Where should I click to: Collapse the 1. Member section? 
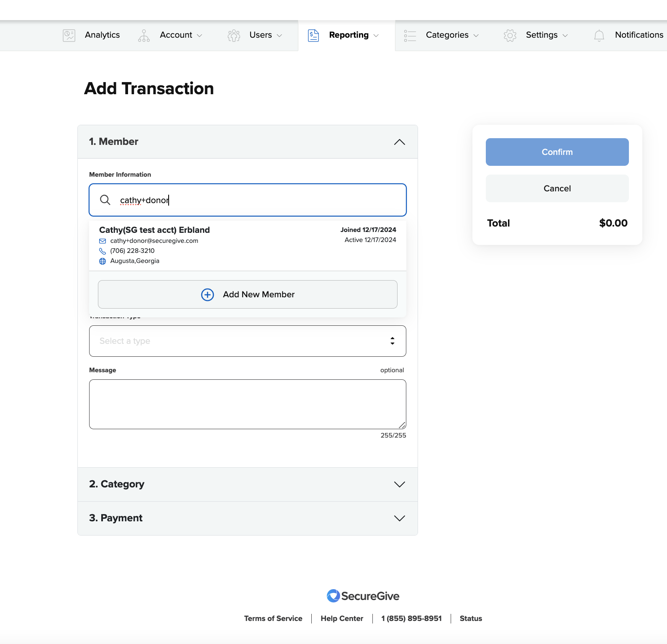pos(399,142)
